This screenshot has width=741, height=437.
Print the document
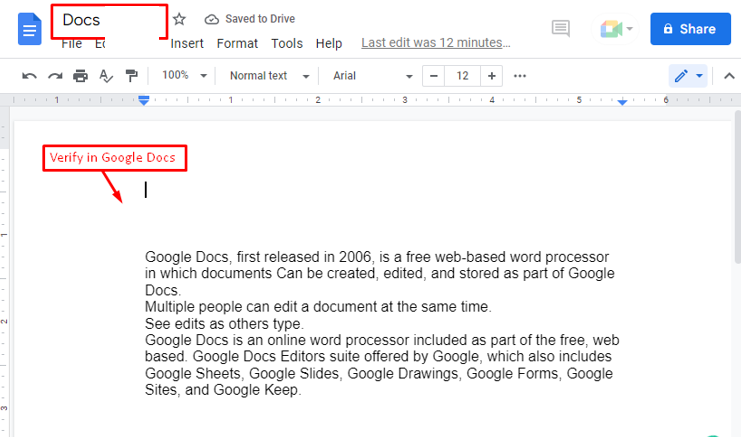[80, 76]
